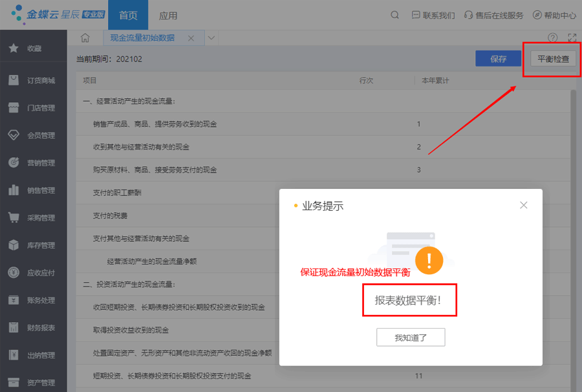The width and height of the screenshot is (582, 392).
Task: Click the 本年累计 column header
Action: point(435,81)
